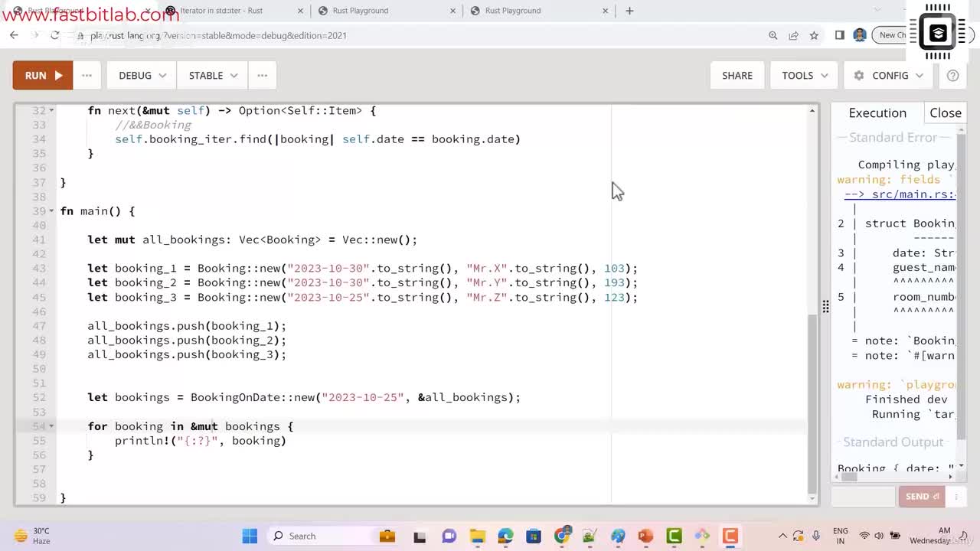
Task: Open PowerPoint from the taskbar
Action: 645,536
